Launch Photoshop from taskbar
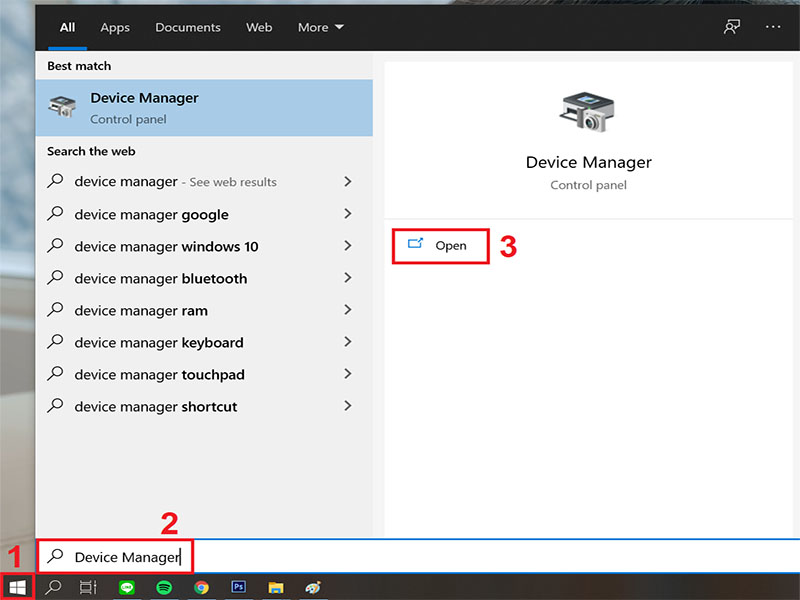This screenshot has width=800, height=600. click(x=238, y=587)
